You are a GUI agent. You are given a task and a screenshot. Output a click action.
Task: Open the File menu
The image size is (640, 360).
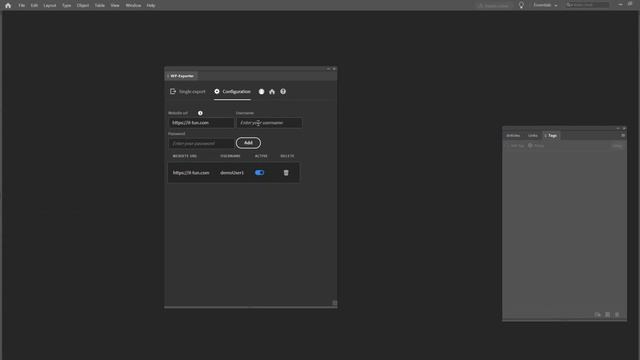[x=22, y=5]
